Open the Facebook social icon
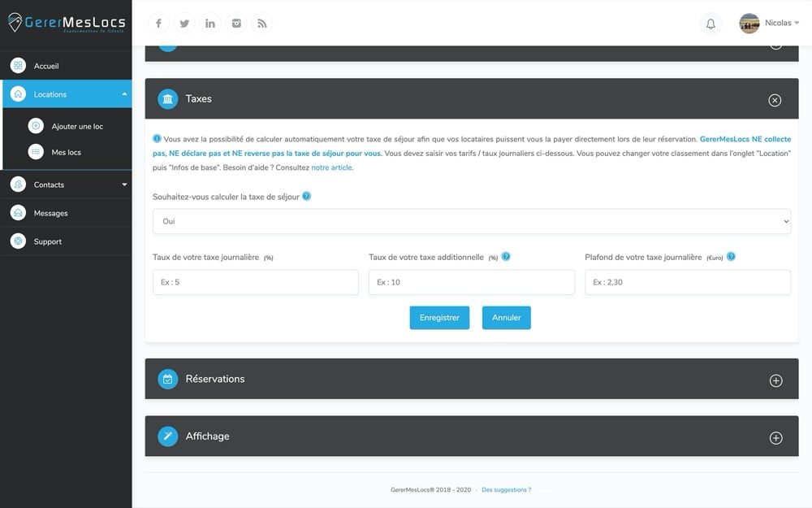The height and width of the screenshot is (508, 812). coord(158,23)
